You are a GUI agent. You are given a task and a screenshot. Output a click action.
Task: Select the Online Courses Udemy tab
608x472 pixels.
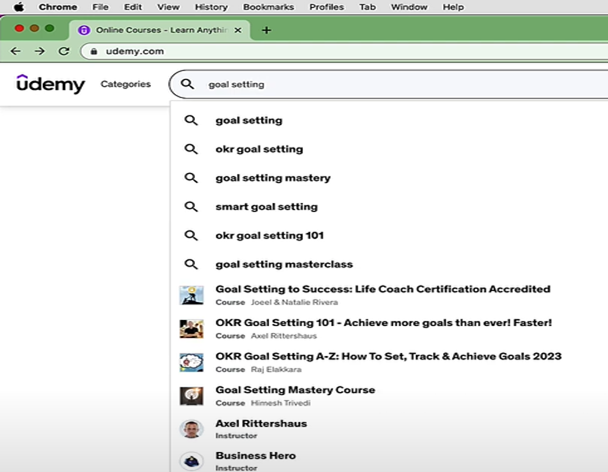(x=159, y=30)
